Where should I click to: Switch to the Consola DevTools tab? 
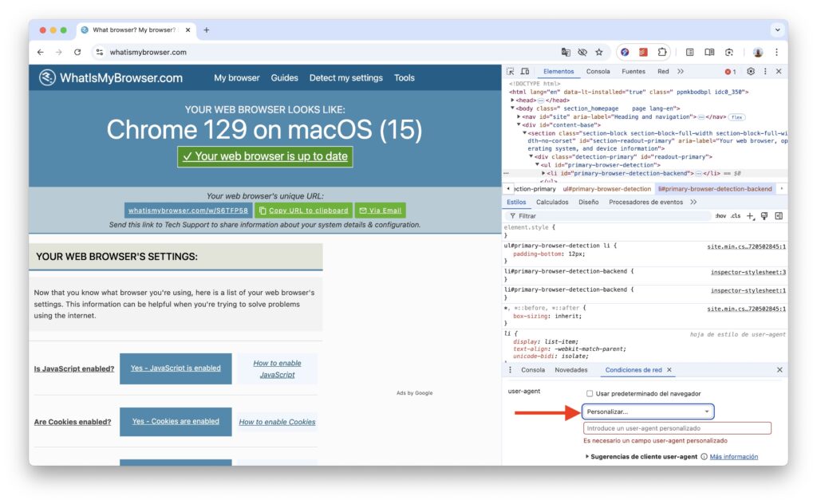point(598,71)
